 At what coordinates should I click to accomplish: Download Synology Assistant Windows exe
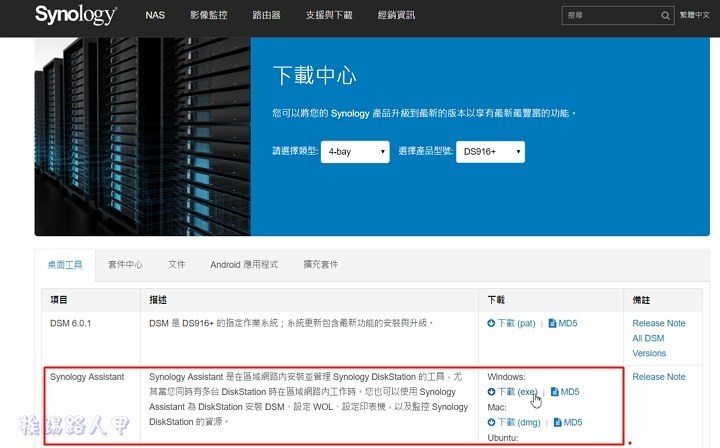coord(513,392)
